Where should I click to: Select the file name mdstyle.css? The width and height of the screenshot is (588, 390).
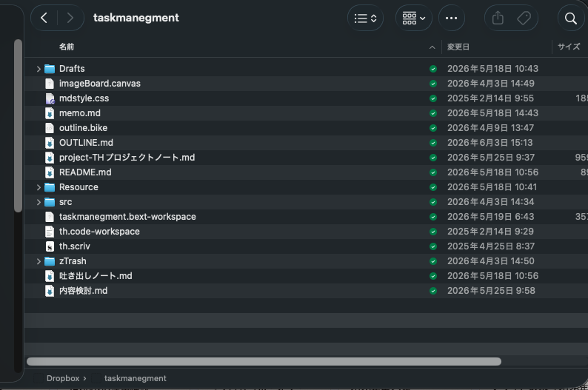(x=84, y=98)
